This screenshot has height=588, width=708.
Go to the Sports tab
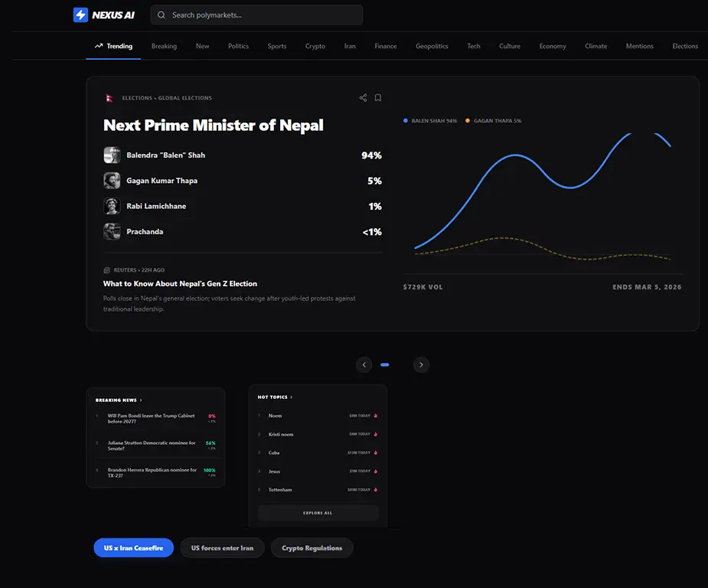(x=277, y=46)
